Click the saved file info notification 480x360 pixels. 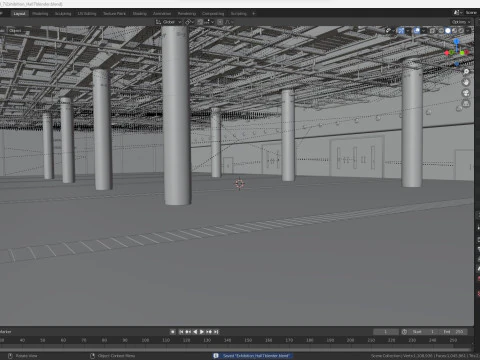(x=253, y=356)
